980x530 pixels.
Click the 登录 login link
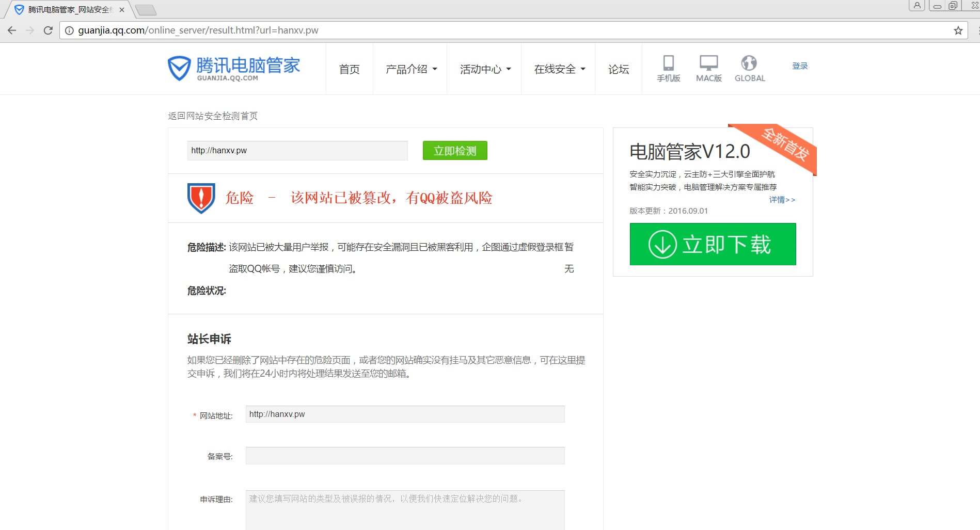pyautogui.click(x=799, y=66)
